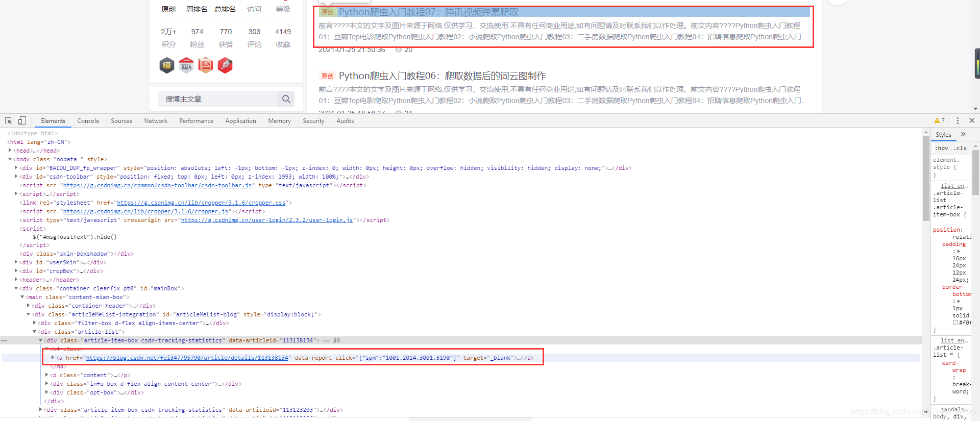Click the warnings count badge showing 7
Screen dimensions: 980x421
940,121
